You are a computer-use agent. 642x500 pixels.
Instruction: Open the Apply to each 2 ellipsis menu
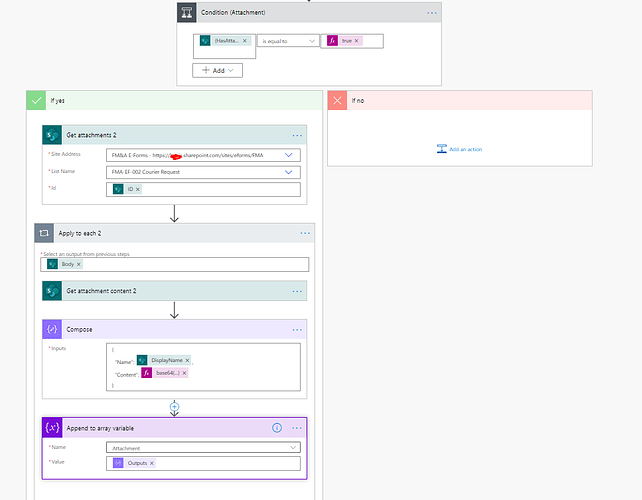305,233
